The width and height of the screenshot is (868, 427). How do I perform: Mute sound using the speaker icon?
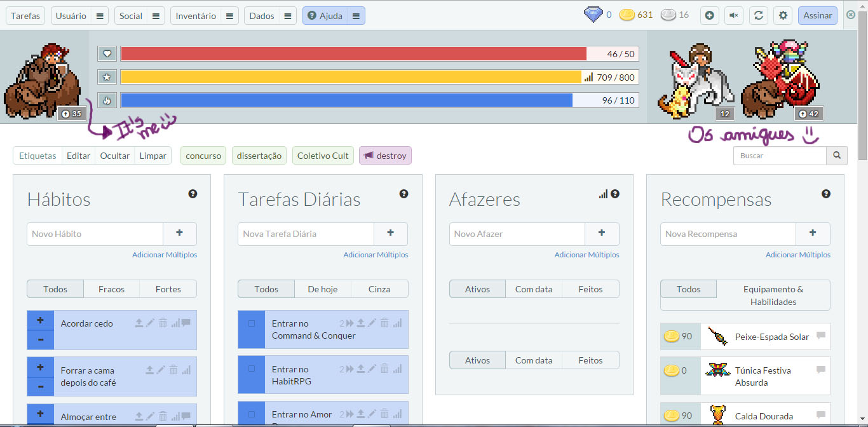734,15
